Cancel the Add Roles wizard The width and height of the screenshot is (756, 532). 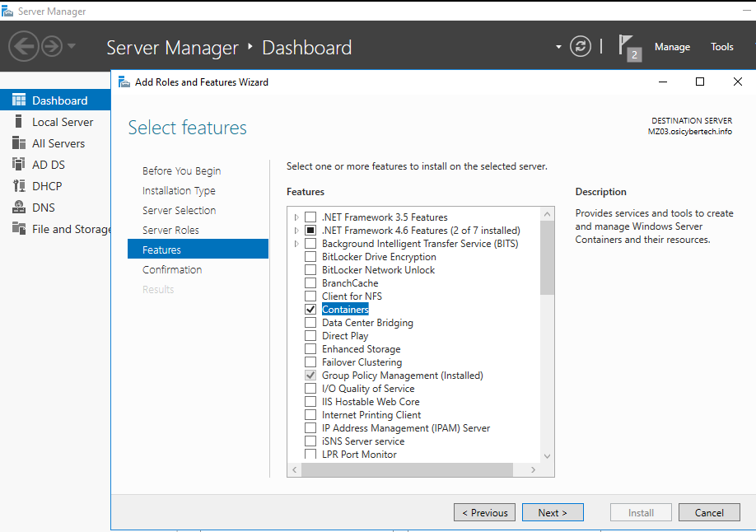709,512
